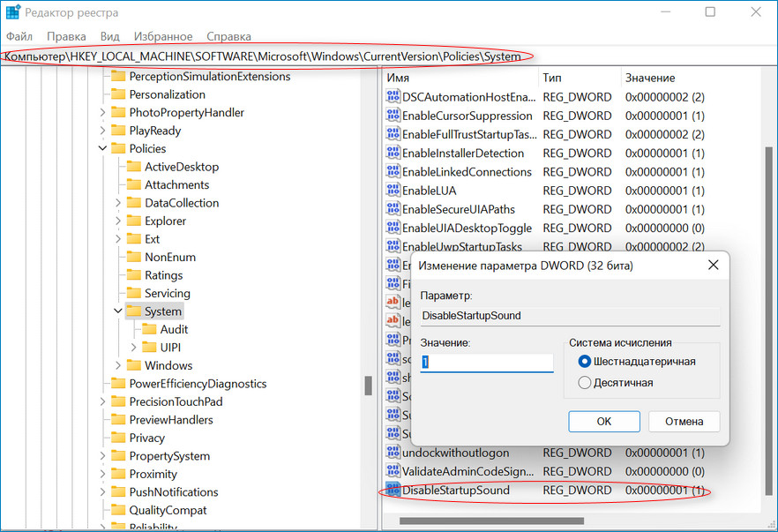Click the DWORD icon next to EnableLUA

coord(393,191)
